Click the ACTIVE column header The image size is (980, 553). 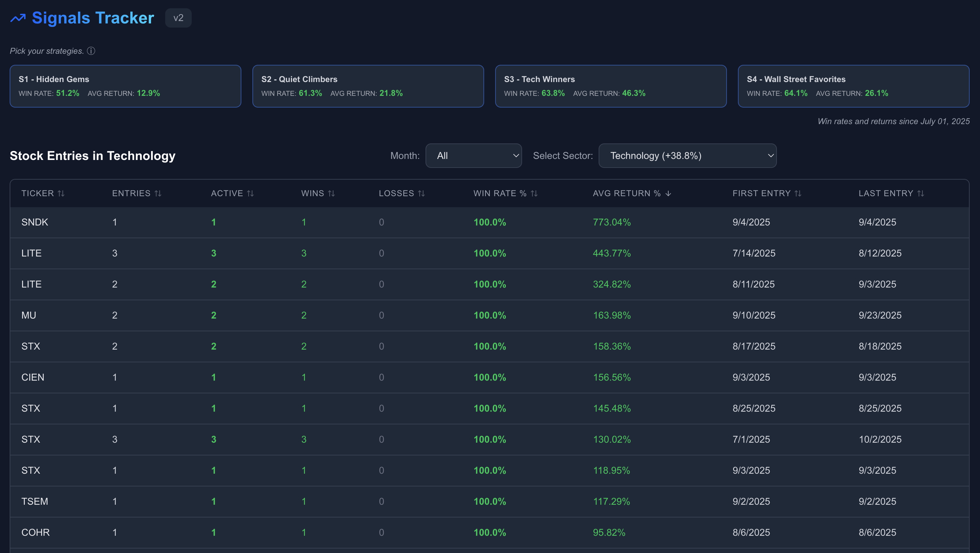(227, 193)
